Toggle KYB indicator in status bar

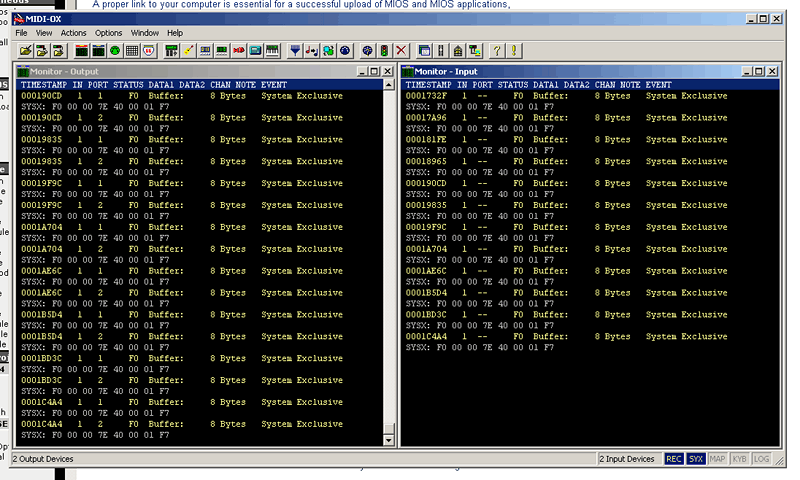coord(739,459)
